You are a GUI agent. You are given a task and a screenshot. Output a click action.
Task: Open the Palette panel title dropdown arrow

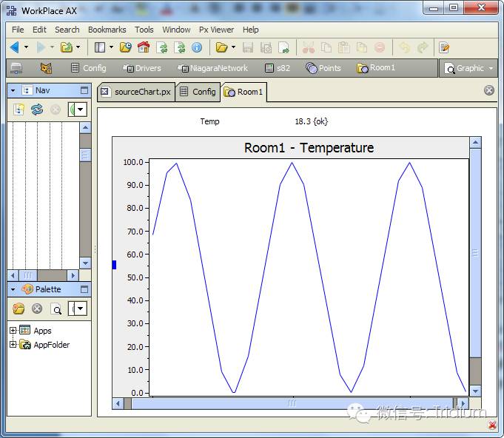13,289
